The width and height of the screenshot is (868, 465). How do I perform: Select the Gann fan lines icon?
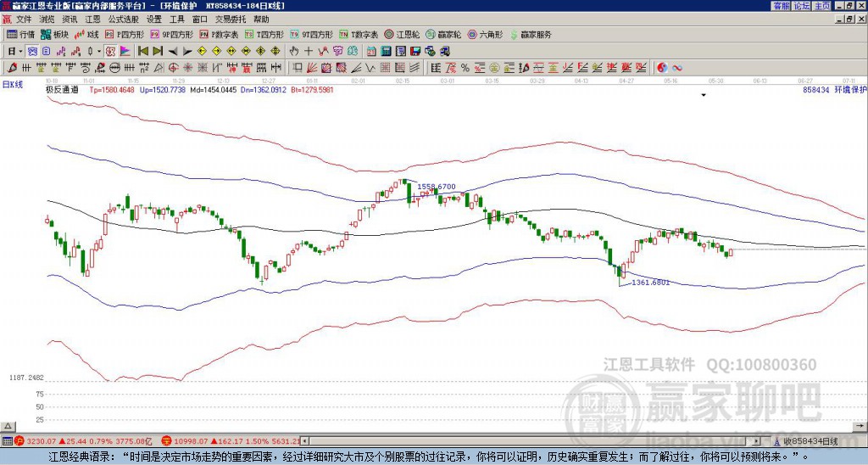pos(312,68)
